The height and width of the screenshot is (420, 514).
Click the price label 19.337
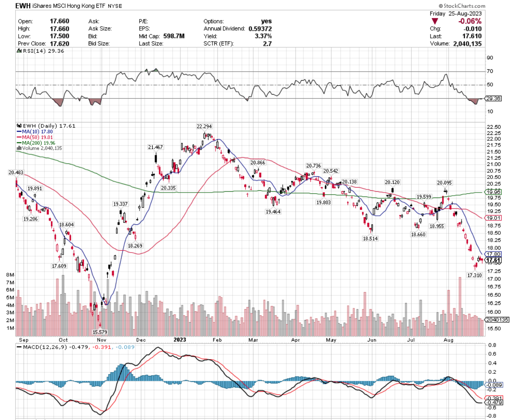[x=120, y=204]
